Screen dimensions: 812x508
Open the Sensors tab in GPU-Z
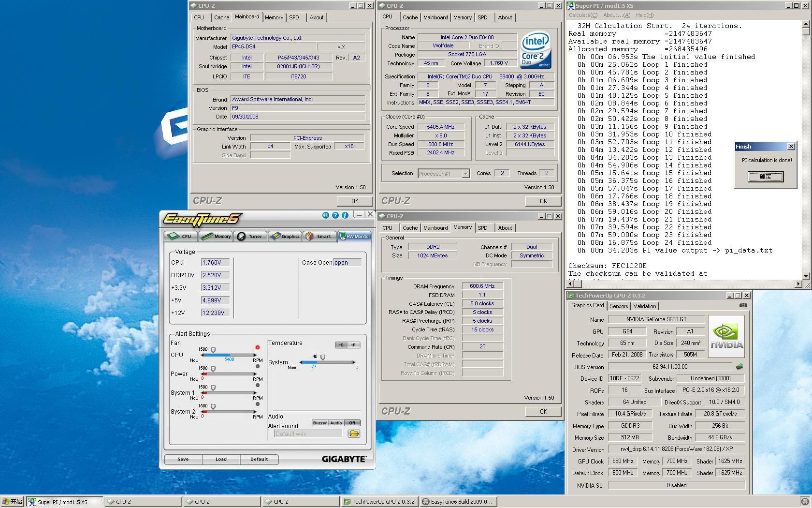pyautogui.click(x=619, y=306)
